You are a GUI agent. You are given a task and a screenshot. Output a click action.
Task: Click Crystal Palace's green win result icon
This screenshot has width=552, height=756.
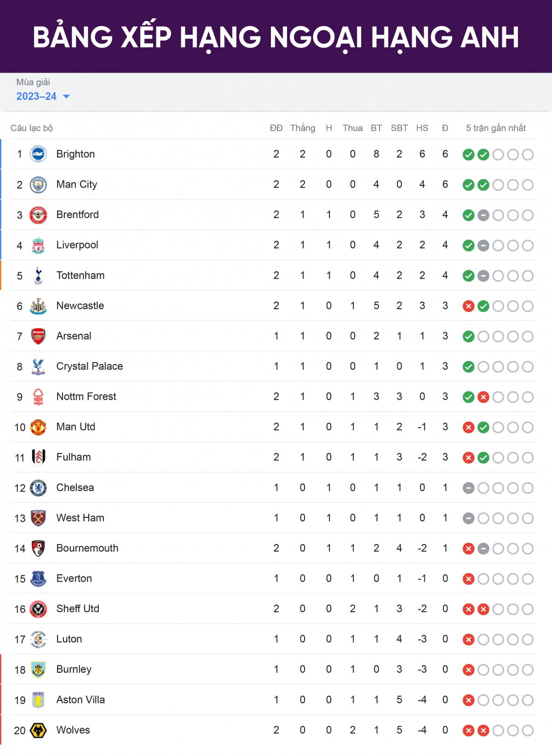click(468, 367)
